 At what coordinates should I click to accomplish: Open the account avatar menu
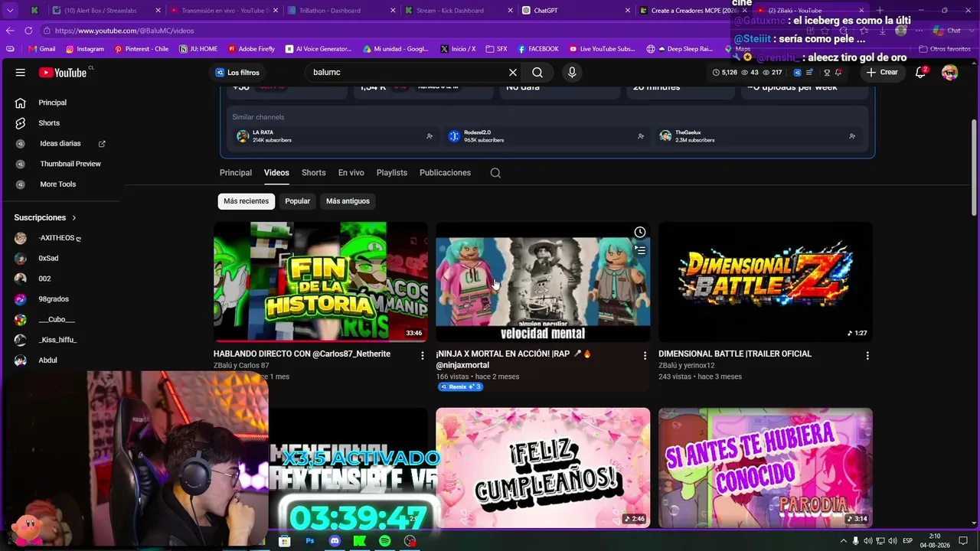949,73
